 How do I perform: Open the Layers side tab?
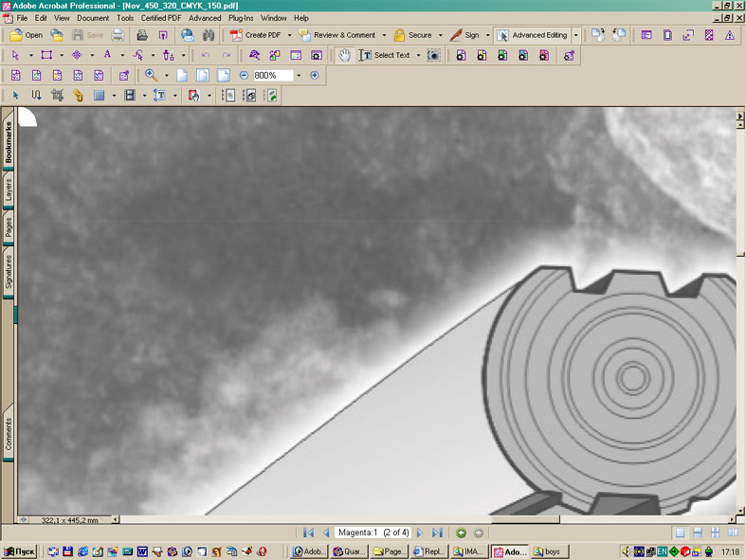[x=9, y=188]
